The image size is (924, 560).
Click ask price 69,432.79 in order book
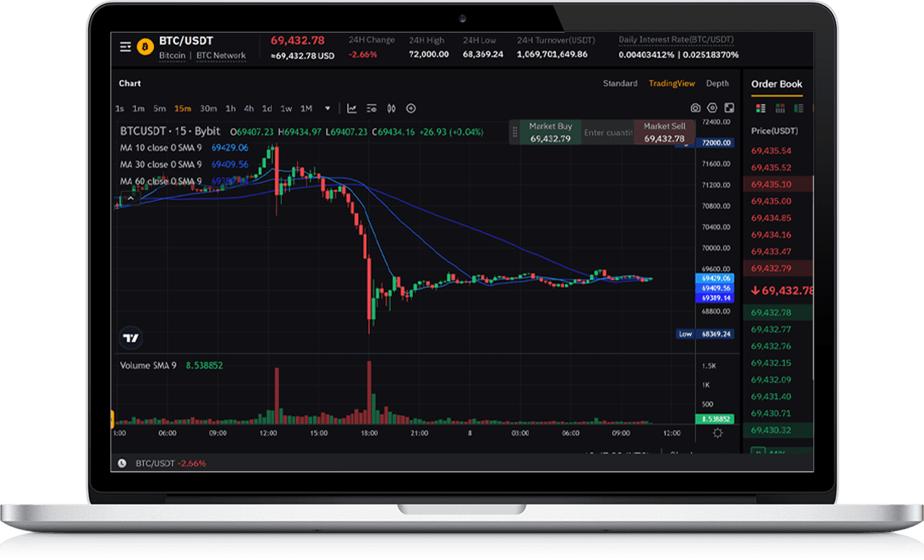(771, 268)
